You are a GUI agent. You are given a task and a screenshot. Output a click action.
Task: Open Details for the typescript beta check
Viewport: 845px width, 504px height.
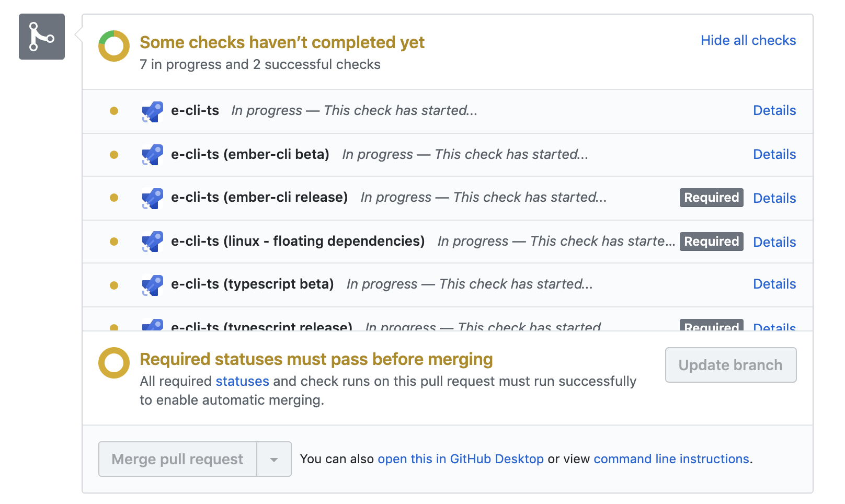click(x=774, y=284)
